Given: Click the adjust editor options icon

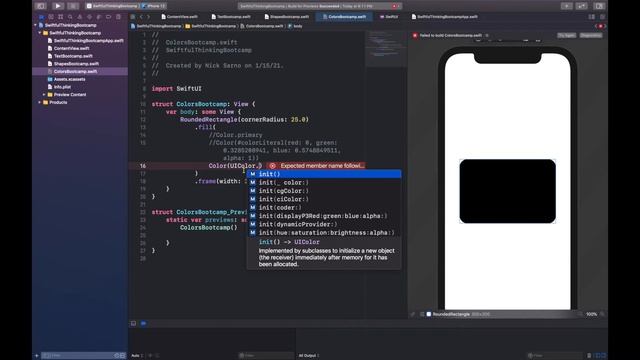Looking at the screenshot, I should 592,17.
